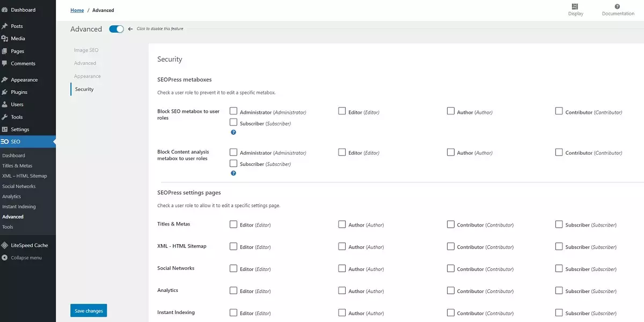This screenshot has width=644, height=322.
Task: Open Appearance via its brush icon
Action: click(x=5, y=80)
